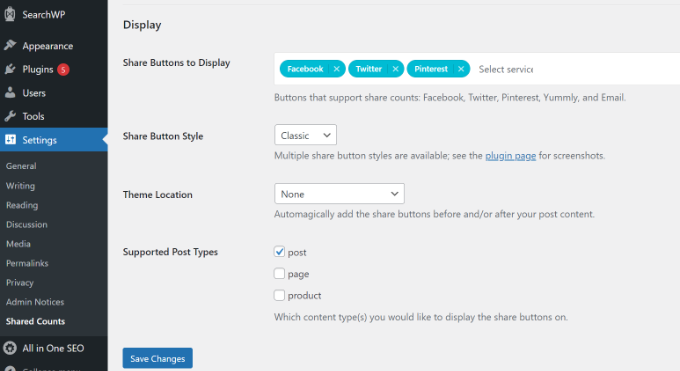Viewport: 680px width, 371px height.
Task: Uncheck the post post-type checkbox
Action: 279,252
